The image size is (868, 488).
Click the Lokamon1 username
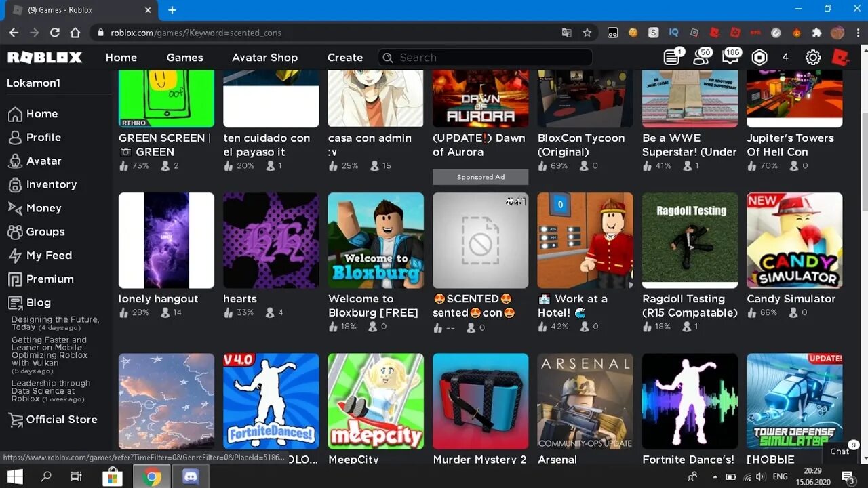(33, 83)
